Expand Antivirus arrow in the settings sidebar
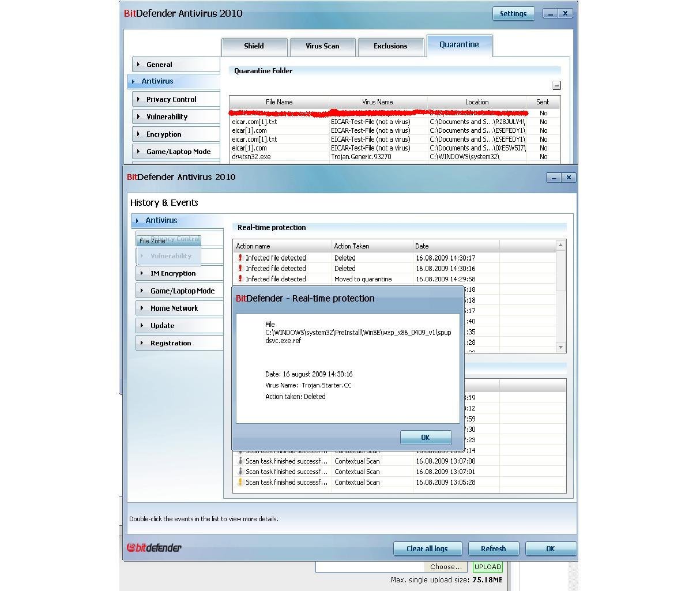Viewport: 700px width, 591px height. pyautogui.click(x=133, y=81)
